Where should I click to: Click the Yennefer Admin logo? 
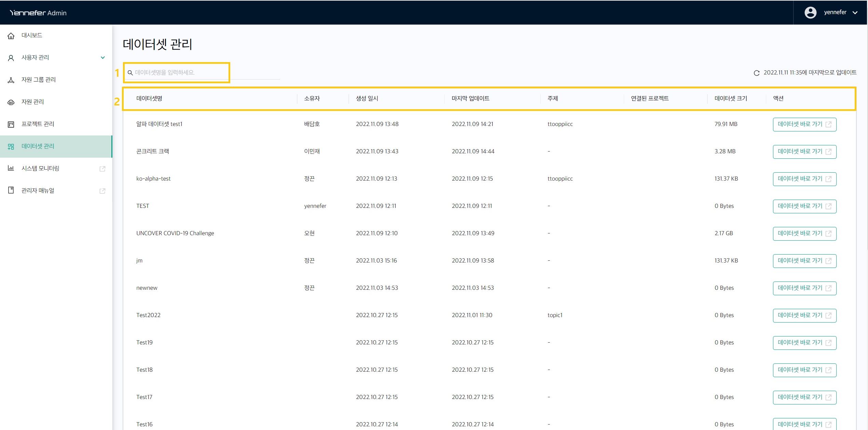click(38, 13)
